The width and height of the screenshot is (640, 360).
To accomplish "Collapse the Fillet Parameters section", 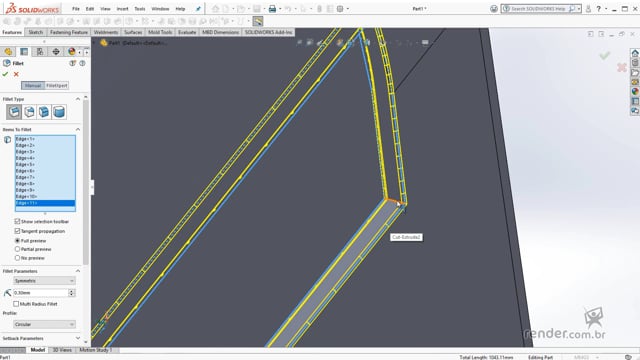I will coord(78,271).
